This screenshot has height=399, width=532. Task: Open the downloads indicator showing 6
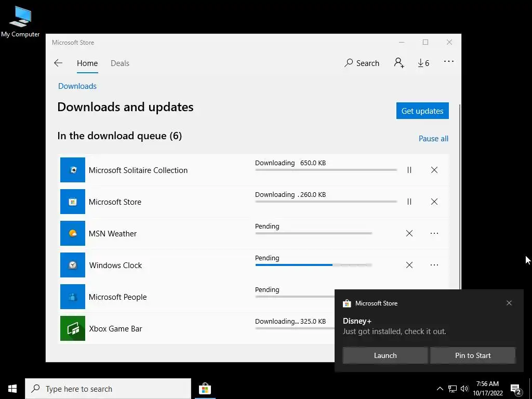423,63
